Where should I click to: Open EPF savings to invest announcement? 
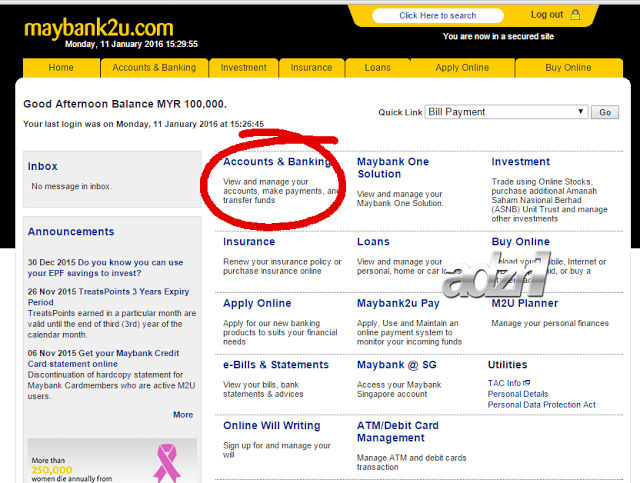105,268
